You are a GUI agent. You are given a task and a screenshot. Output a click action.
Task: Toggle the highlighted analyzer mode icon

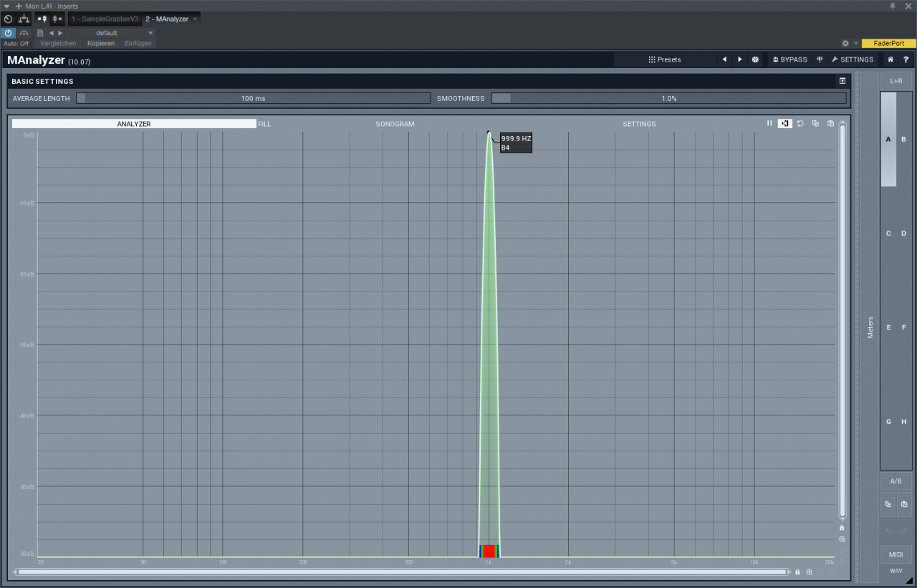(785, 123)
